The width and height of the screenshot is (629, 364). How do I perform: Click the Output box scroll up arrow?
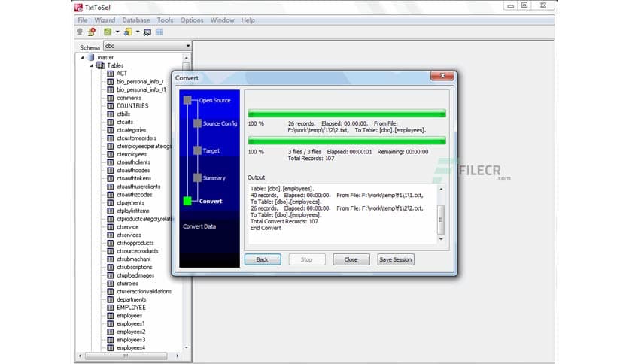click(x=441, y=189)
